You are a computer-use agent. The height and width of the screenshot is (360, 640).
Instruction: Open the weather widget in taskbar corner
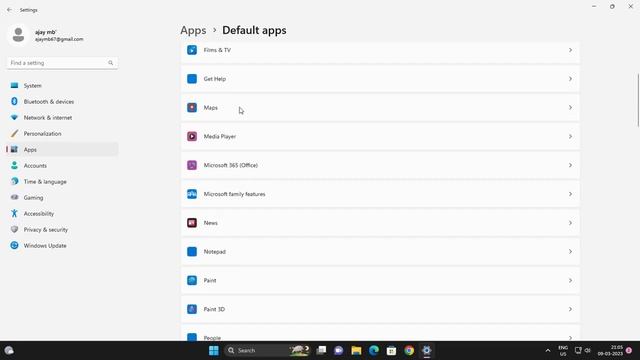pos(9,351)
